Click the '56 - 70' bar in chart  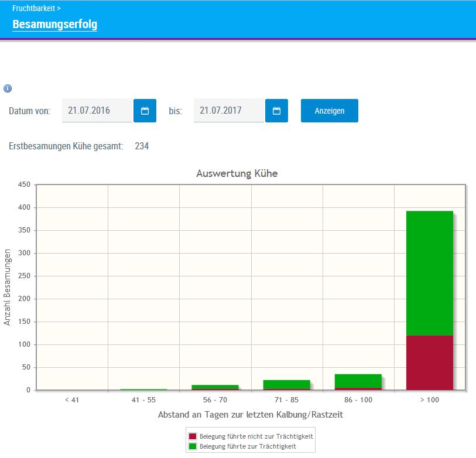[215, 387]
